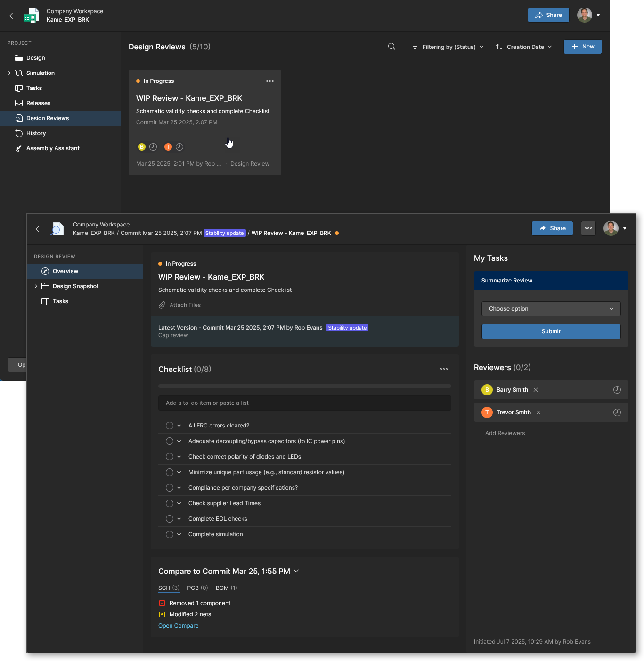Screen dimensions: 644x661
Task: Select the PCB (0) tab
Action: click(x=197, y=588)
